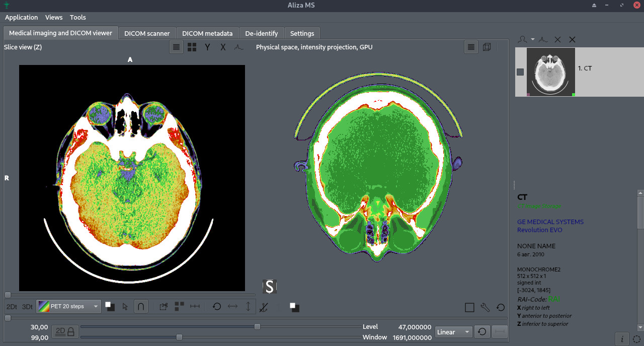Click the 3Dt button
The image size is (644, 346).
(x=27, y=306)
